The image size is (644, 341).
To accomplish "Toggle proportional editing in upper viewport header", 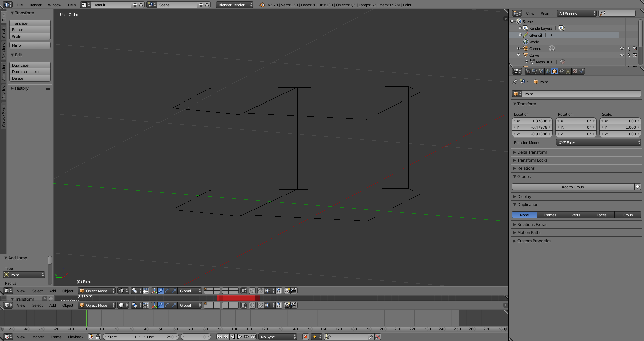I will click(x=252, y=291).
